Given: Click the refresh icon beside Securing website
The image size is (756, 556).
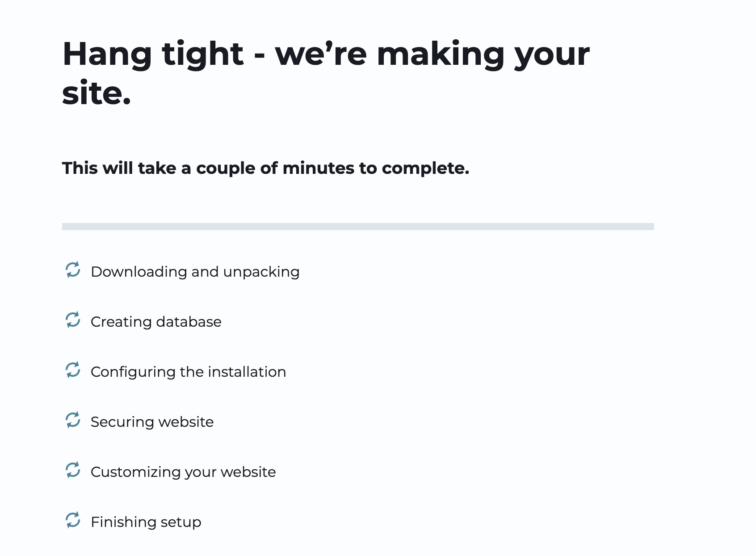Looking at the screenshot, I should (x=73, y=420).
